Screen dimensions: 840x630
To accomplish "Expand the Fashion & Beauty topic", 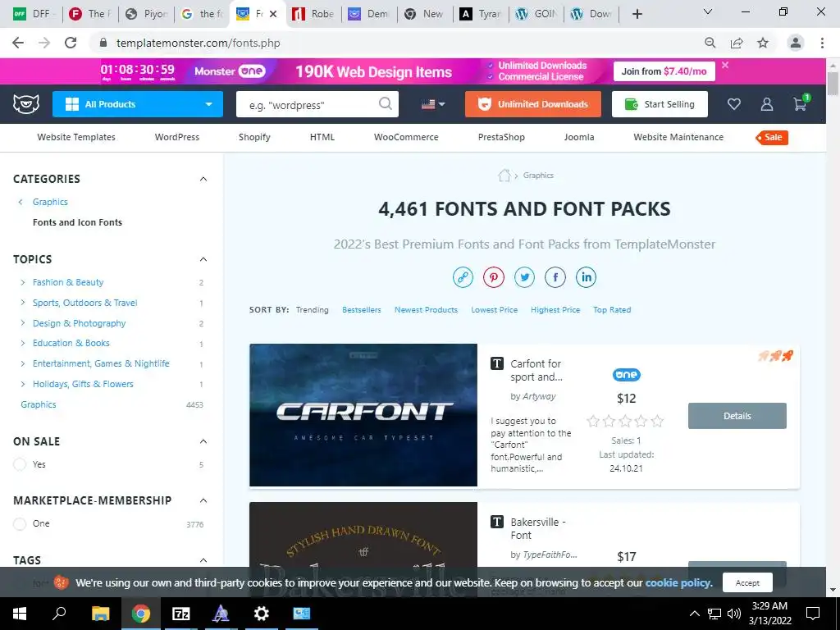I will click(22, 282).
